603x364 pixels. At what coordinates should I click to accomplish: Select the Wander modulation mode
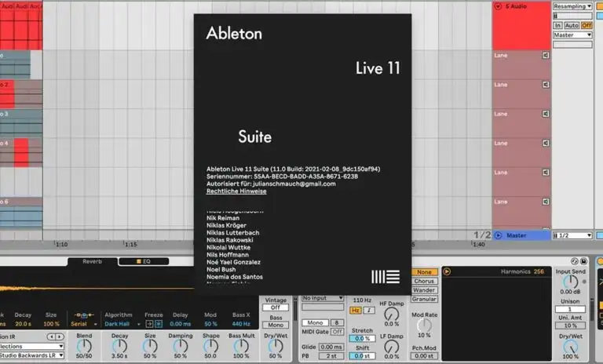pos(424,290)
